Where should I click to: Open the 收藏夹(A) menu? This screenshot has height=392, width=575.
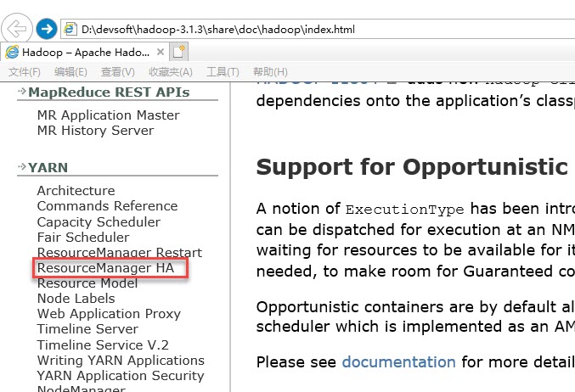171,72
